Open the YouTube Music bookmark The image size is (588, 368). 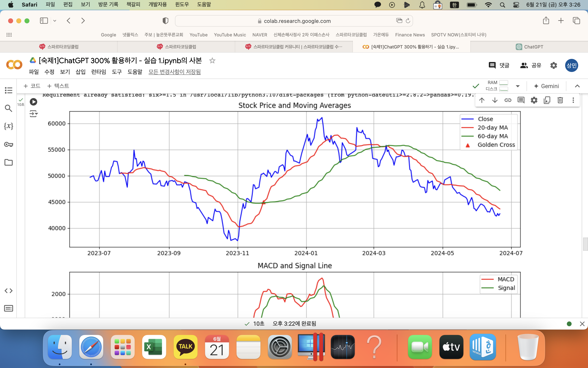click(230, 35)
